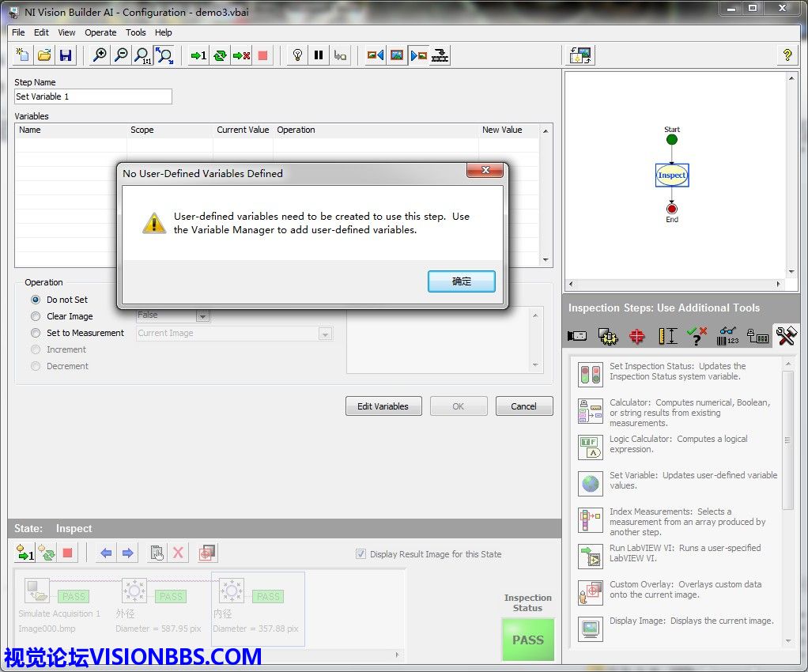The width and height of the screenshot is (808, 672).
Task: Open the Enhance Images steps palette tab
Action: 608,336
